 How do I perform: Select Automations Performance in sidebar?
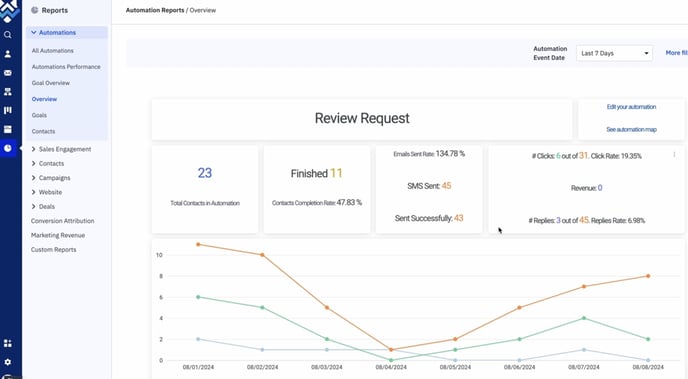pos(66,67)
